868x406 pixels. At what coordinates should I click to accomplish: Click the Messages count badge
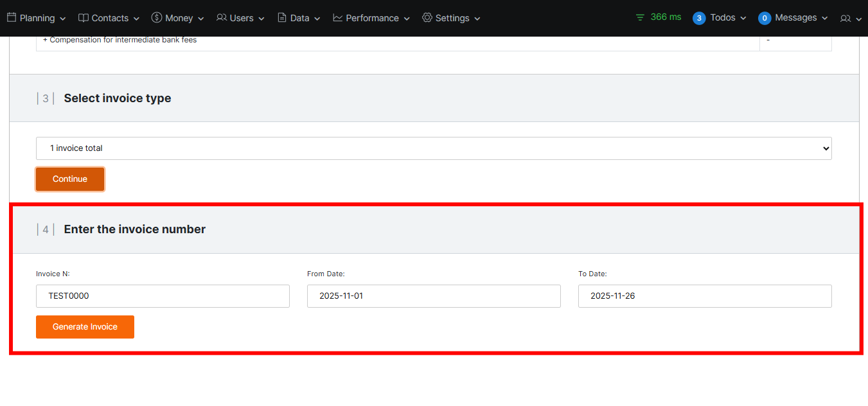pyautogui.click(x=765, y=18)
